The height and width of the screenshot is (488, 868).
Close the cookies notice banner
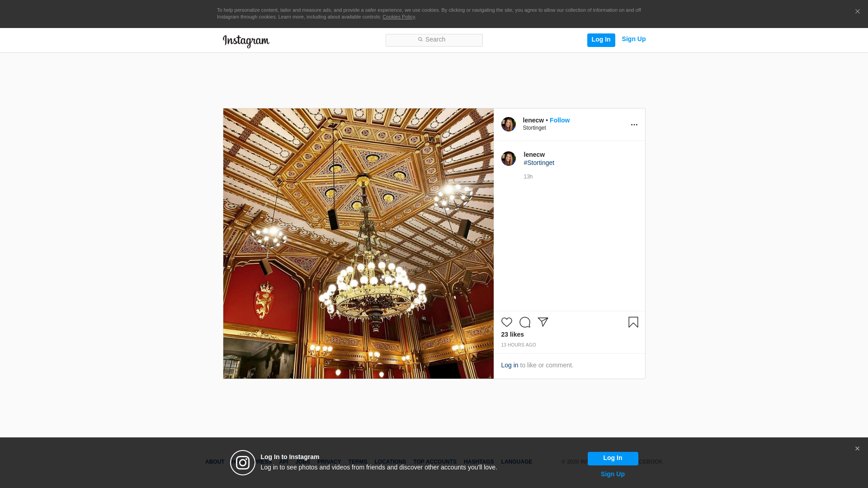click(x=857, y=11)
